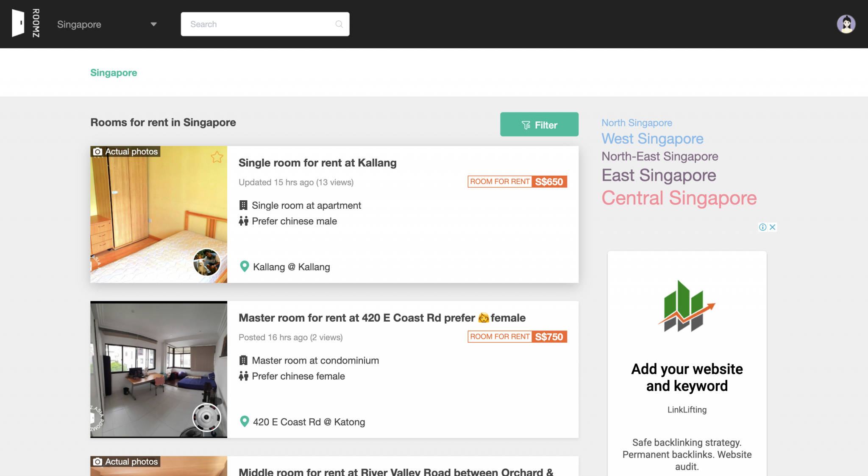This screenshot has height=476, width=868.
Task: Click the Katong location pin icon
Action: click(x=244, y=421)
